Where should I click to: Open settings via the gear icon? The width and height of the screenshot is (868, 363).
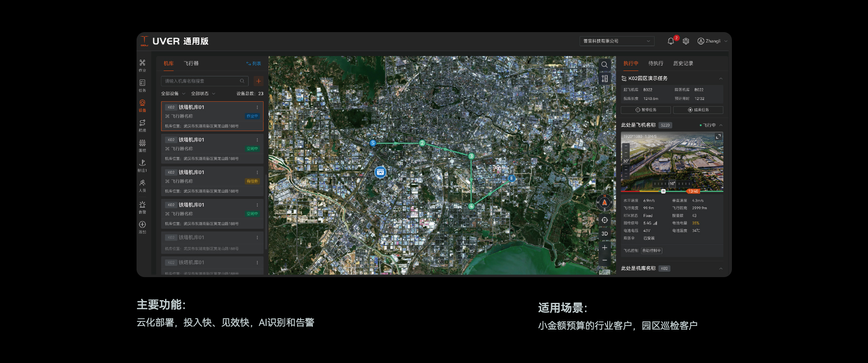[686, 41]
